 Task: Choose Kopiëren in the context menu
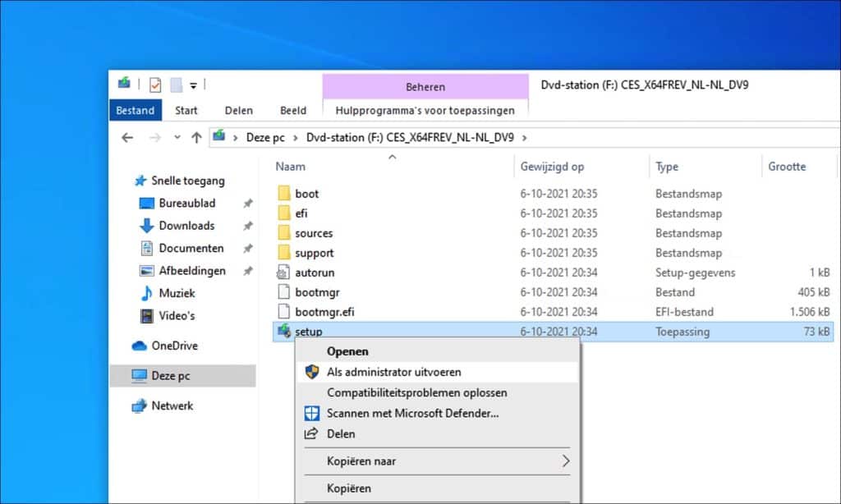click(x=438, y=488)
